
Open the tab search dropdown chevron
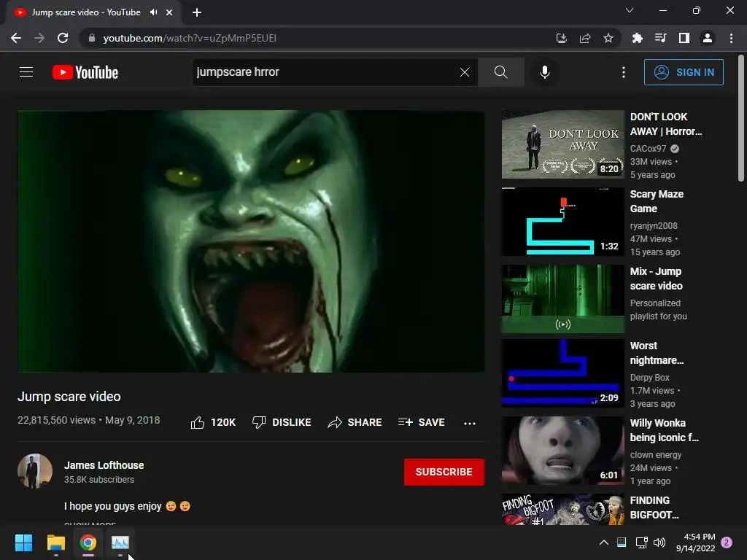[630, 10]
